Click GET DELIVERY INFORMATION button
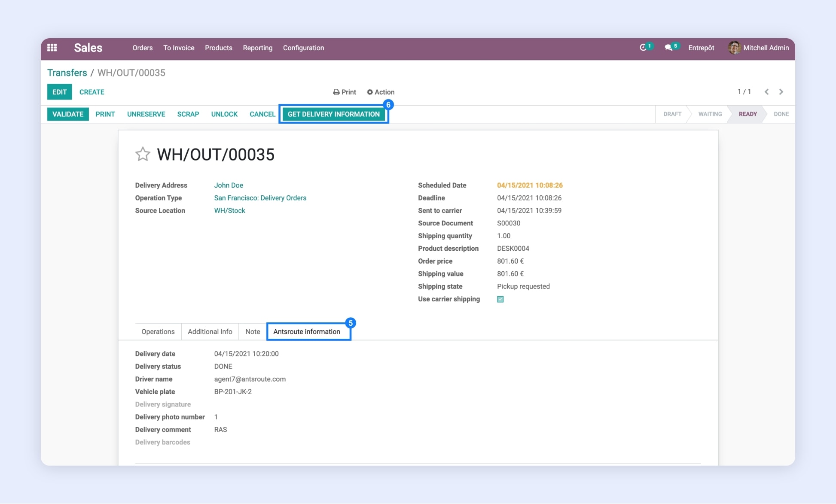The height and width of the screenshot is (504, 836). [x=334, y=114]
